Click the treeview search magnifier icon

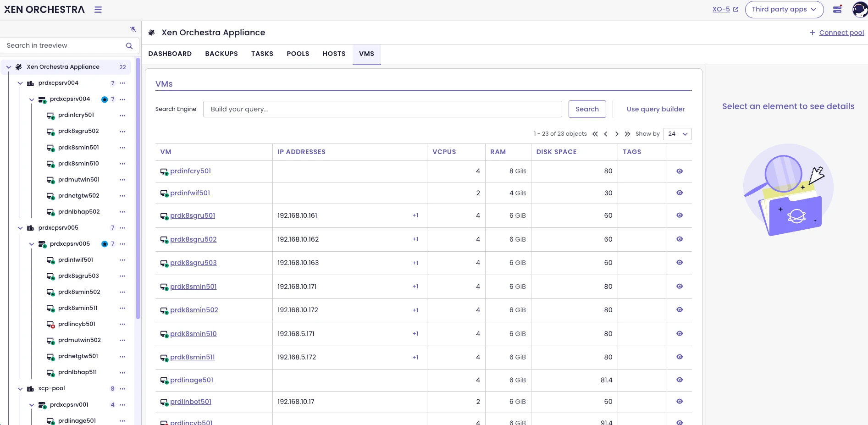pos(129,46)
